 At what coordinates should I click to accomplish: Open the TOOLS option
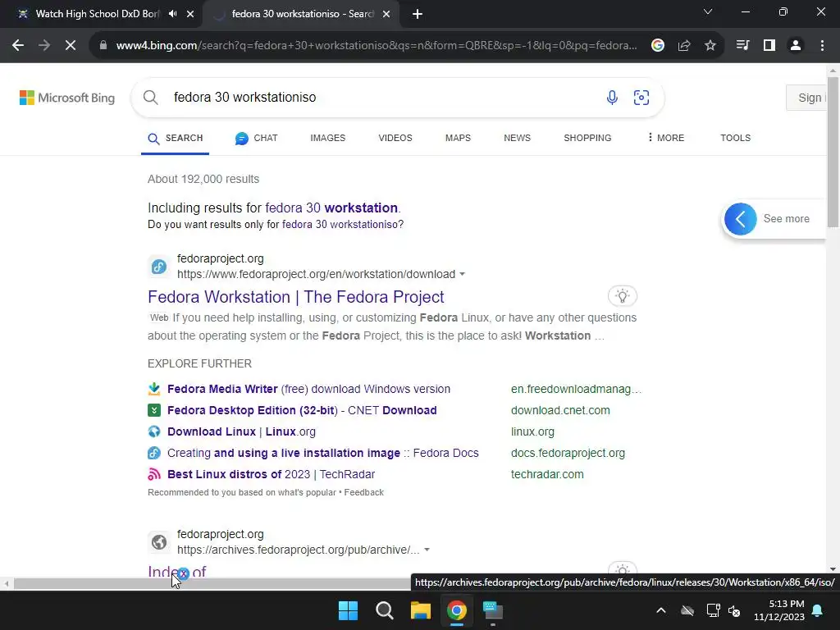click(x=735, y=138)
